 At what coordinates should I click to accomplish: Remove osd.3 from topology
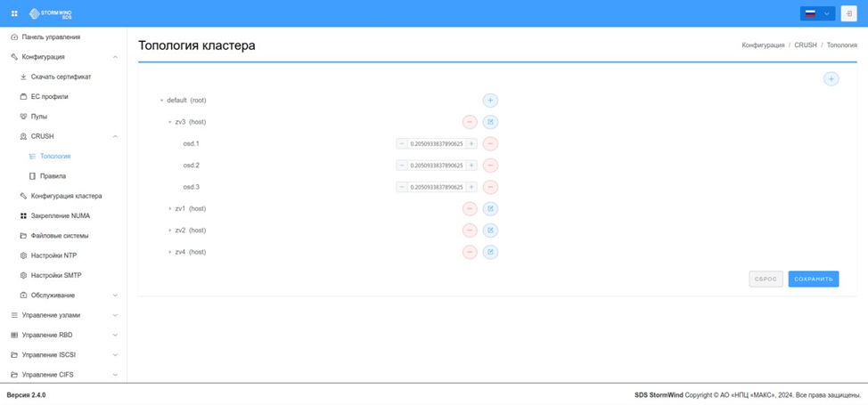coord(490,187)
